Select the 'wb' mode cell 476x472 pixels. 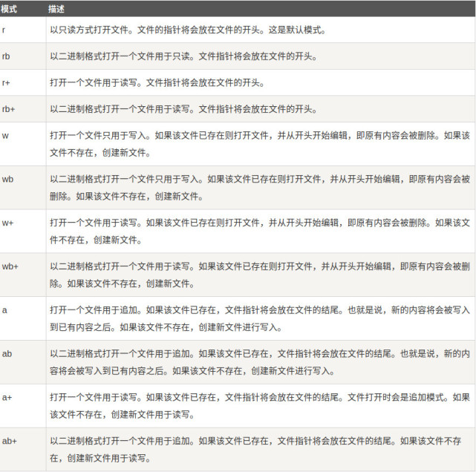coord(23,188)
